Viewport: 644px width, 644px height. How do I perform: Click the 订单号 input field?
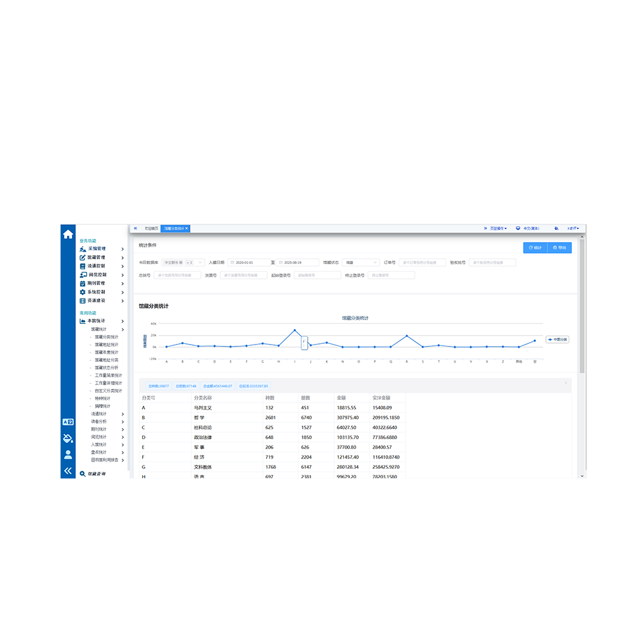(422, 263)
